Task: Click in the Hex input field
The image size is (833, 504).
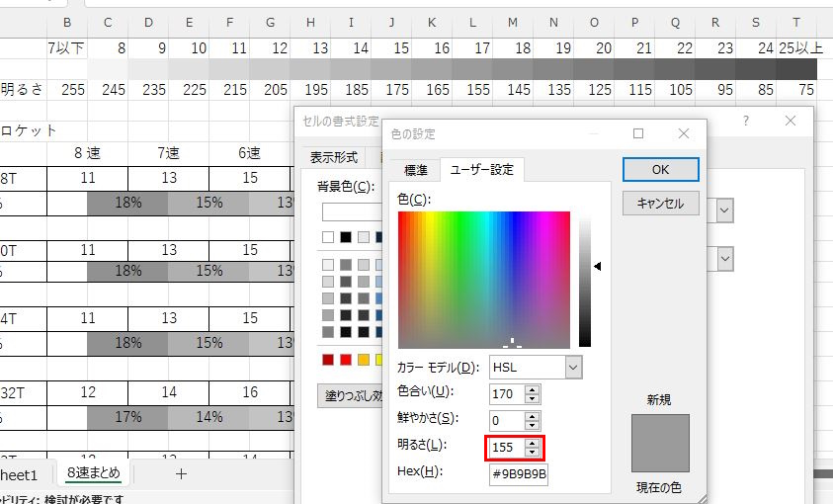Action: 520,473
